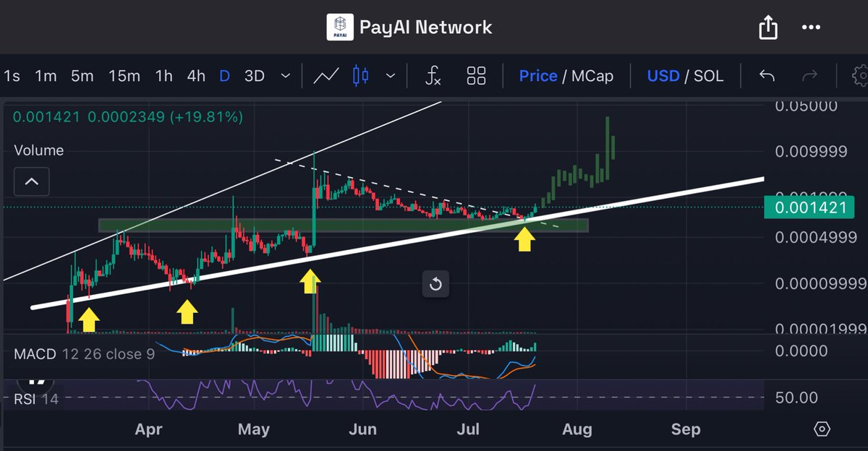The height and width of the screenshot is (451, 868).
Task: Tap the +19.81% price change readout
Action: coord(206,116)
